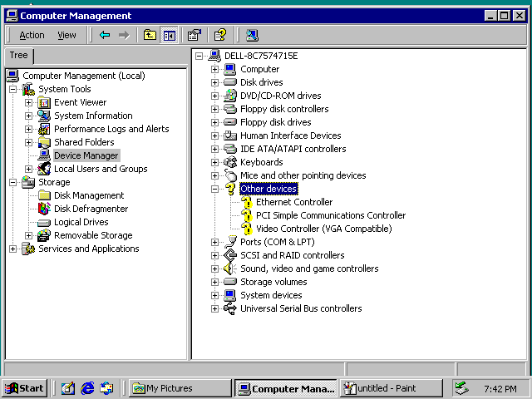Expand the Keyboards device category
The height and width of the screenshot is (399, 532).
point(214,163)
